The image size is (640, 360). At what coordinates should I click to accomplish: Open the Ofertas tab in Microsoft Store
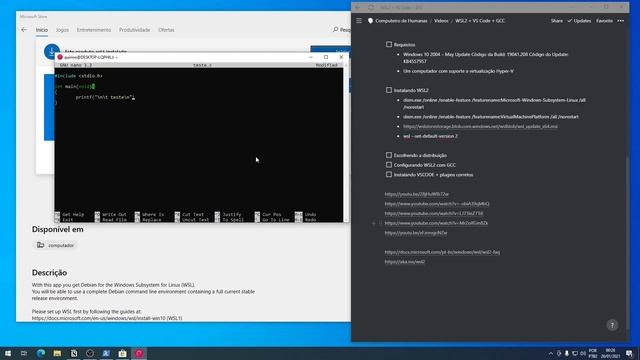pyautogui.click(x=166, y=30)
